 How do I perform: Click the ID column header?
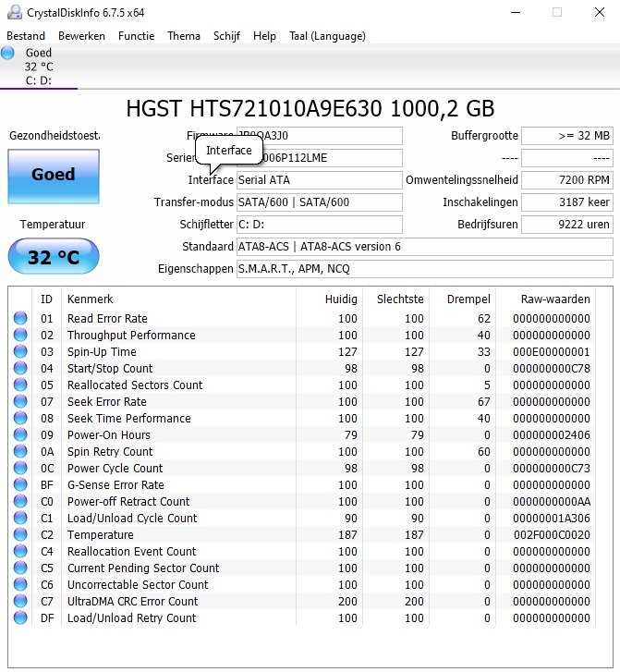coord(47,299)
